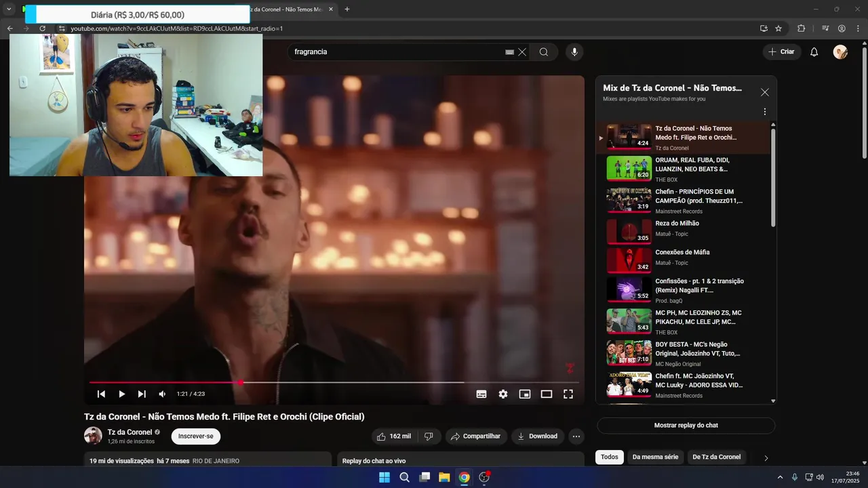
Task: Open the account avatar menu
Action: pyautogui.click(x=840, y=52)
